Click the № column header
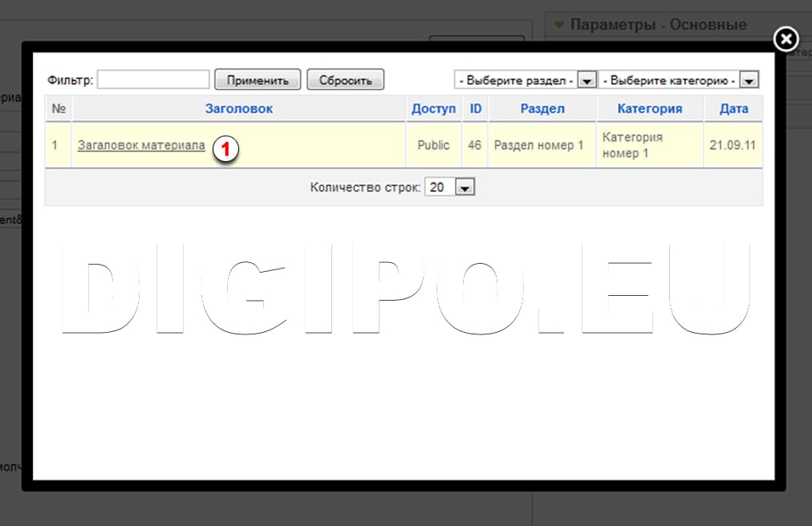812x526 pixels. pyautogui.click(x=58, y=109)
